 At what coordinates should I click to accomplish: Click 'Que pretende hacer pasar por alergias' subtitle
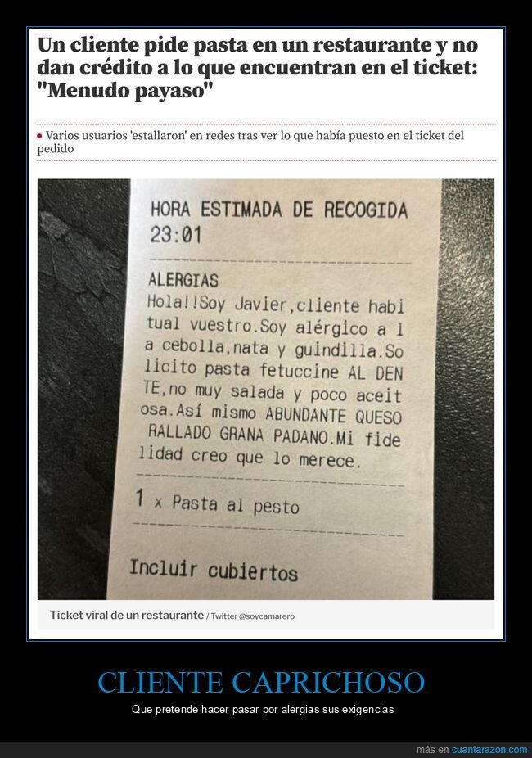(x=263, y=710)
